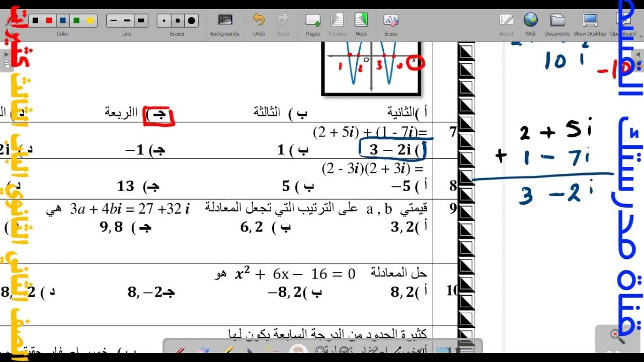Select the red pen color

tap(49, 21)
